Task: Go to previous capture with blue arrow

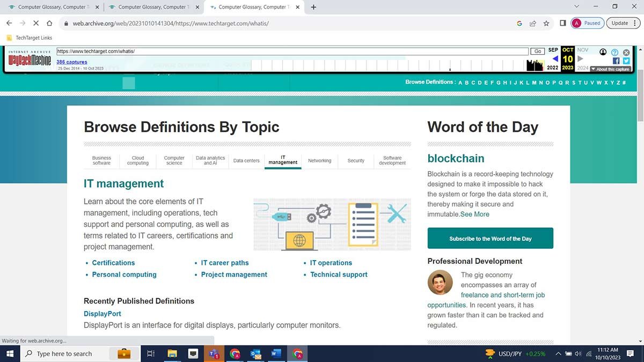Action: (x=555, y=58)
